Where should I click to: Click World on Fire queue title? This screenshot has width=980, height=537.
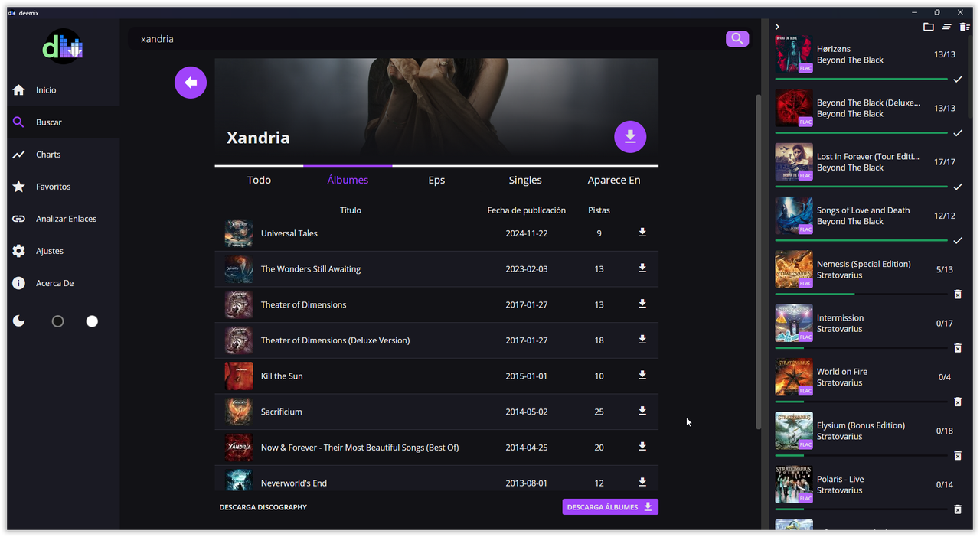pos(842,372)
